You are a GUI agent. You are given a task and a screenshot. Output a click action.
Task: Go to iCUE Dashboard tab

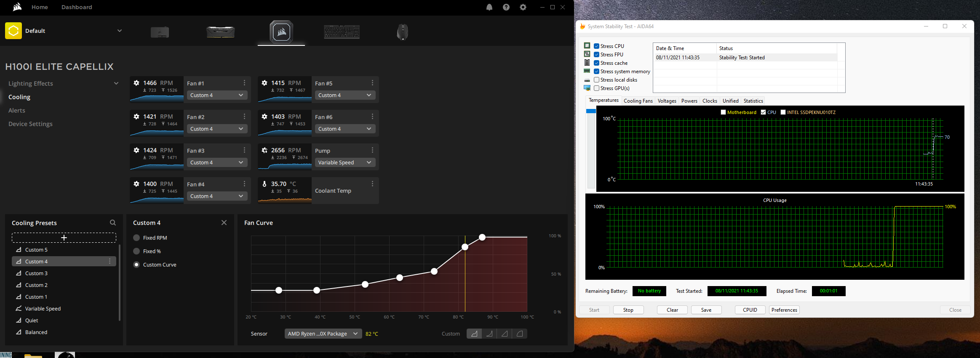[x=77, y=7]
